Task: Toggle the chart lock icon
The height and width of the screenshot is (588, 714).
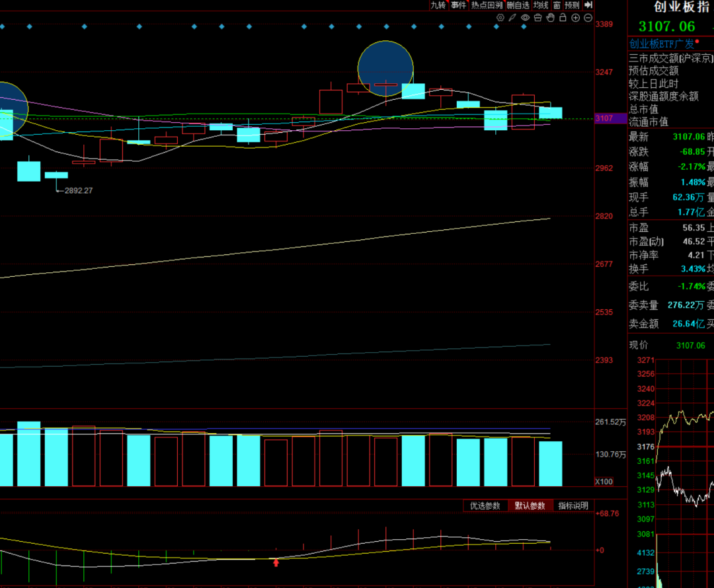Action: (563, 18)
